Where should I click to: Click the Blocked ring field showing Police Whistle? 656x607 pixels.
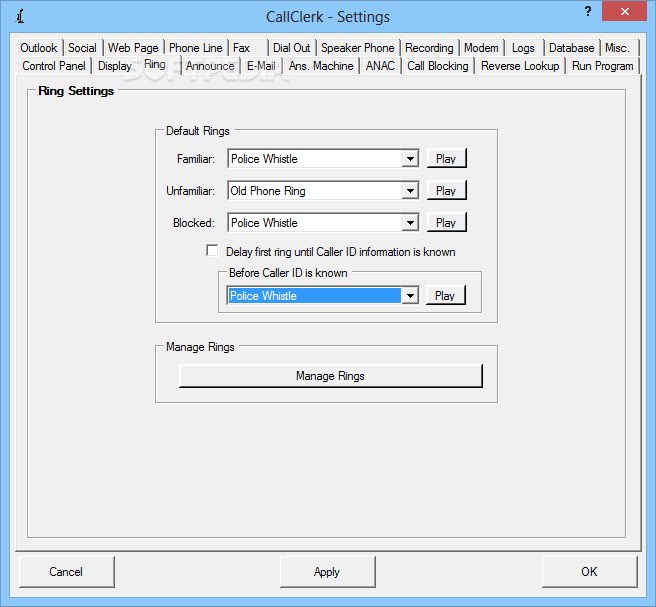[x=323, y=223]
